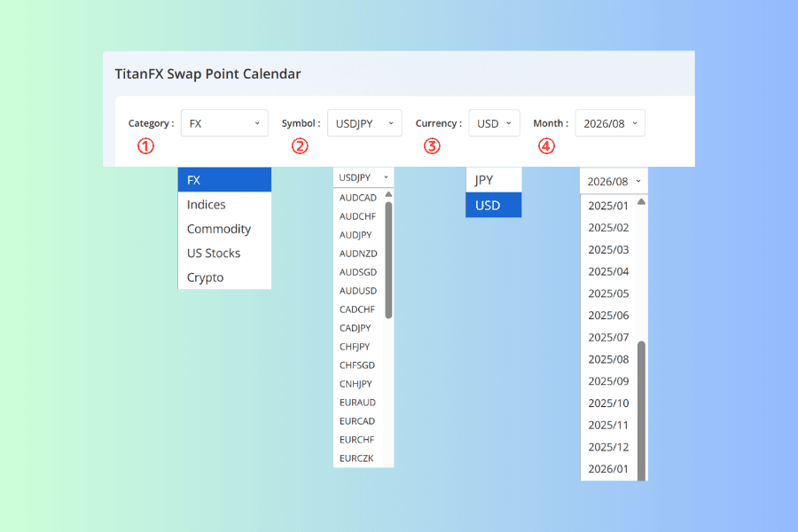
Task: Pick EURAUD from the symbol list
Action: (x=359, y=403)
